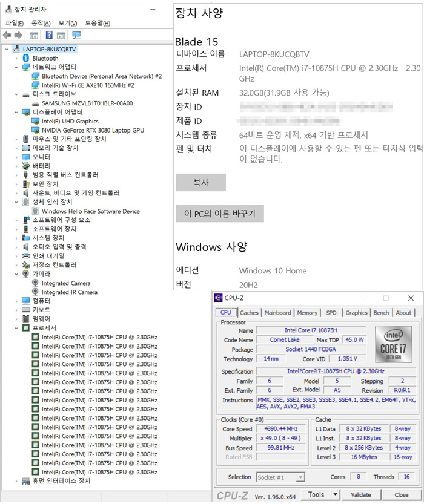
Task: Click the 범용 직렬 버스 컨트롤러 tree item
Action: [65, 175]
